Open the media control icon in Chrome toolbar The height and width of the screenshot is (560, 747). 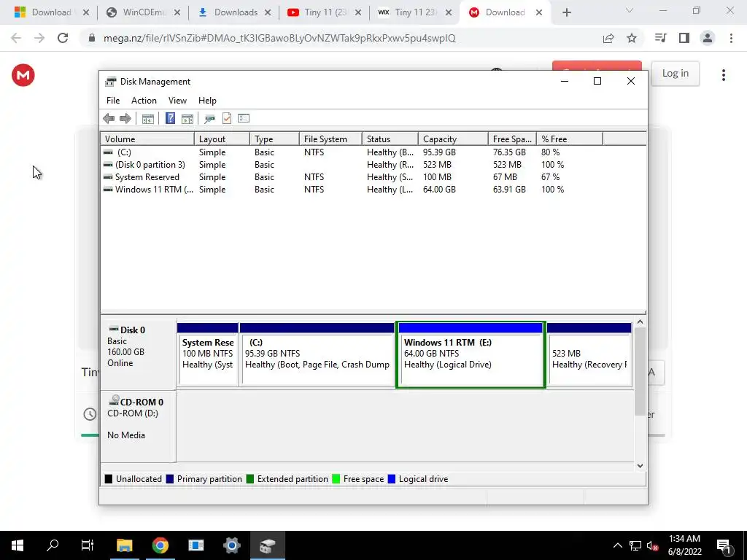pos(661,38)
